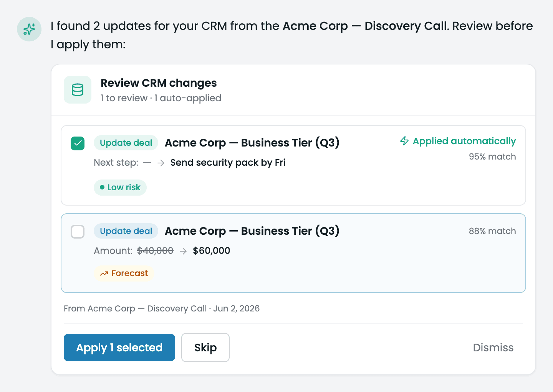
Task: Dismiss the CRM changes review card
Action: 493,348
